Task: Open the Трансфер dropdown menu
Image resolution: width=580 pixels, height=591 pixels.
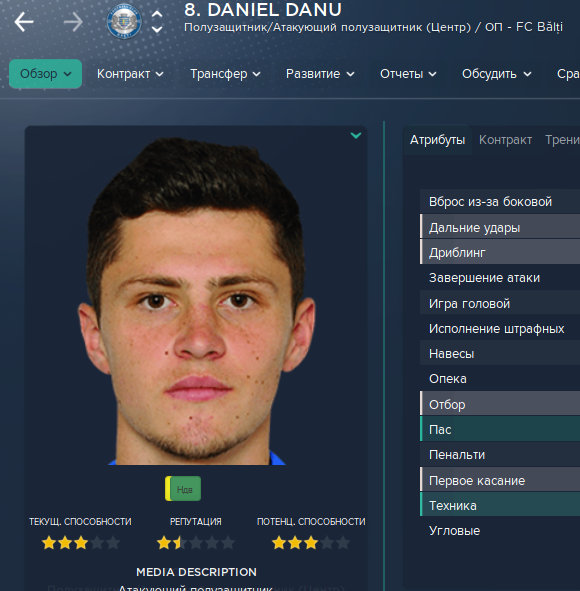Action: click(225, 74)
